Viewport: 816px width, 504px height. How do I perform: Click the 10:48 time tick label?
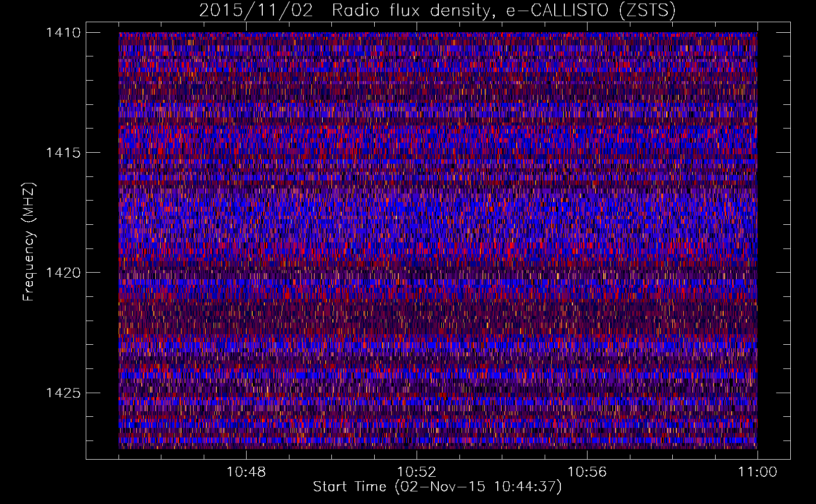tap(246, 472)
